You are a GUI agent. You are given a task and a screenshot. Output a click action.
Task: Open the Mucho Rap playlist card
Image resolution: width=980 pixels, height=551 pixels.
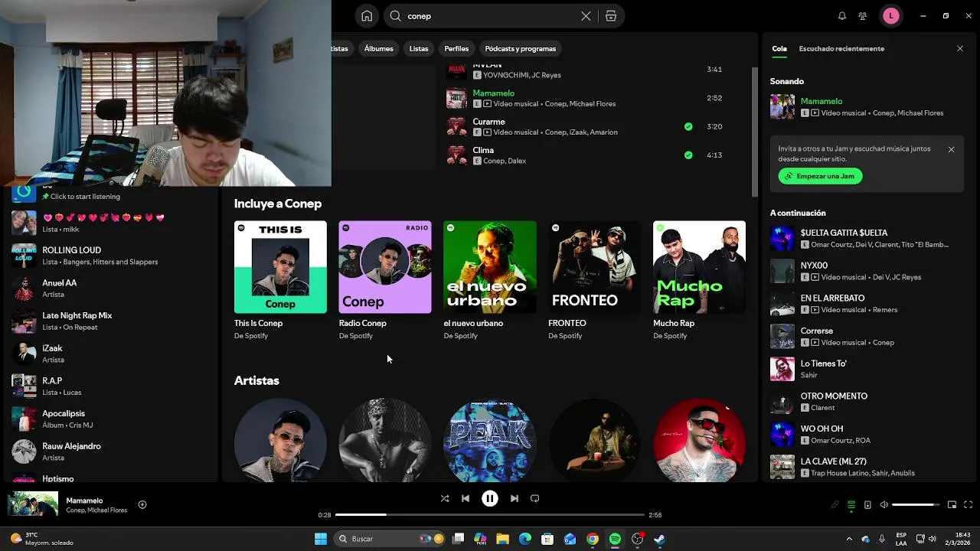tap(700, 281)
